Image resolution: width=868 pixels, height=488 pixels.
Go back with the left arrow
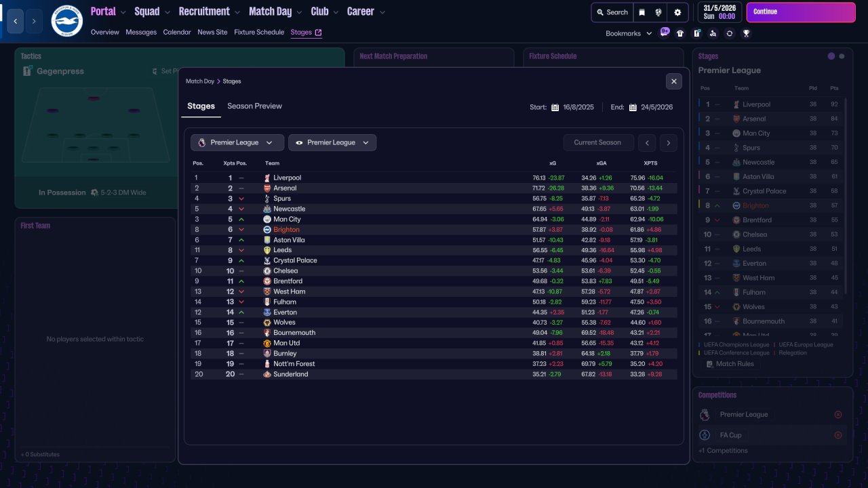pyautogui.click(x=15, y=21)
